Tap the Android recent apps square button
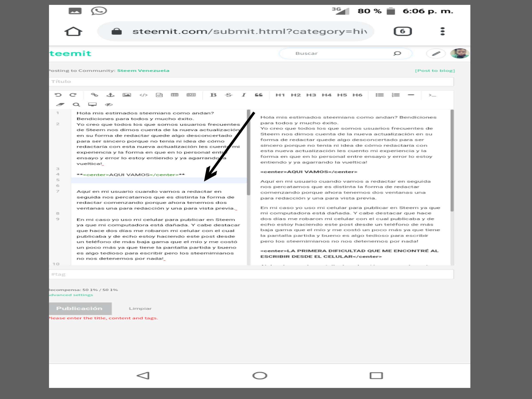Screen dimensions: 532x399 tap(376, 376)
